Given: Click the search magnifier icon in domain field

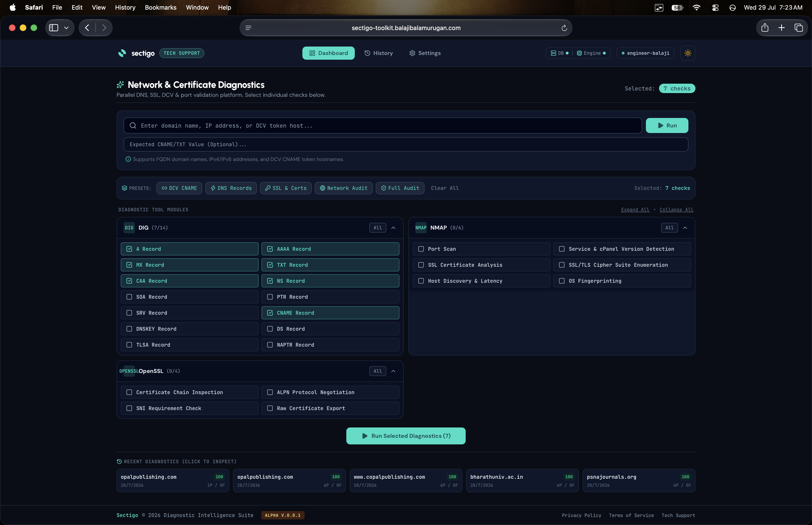Looking at the screenshot, I should (133, 125).
